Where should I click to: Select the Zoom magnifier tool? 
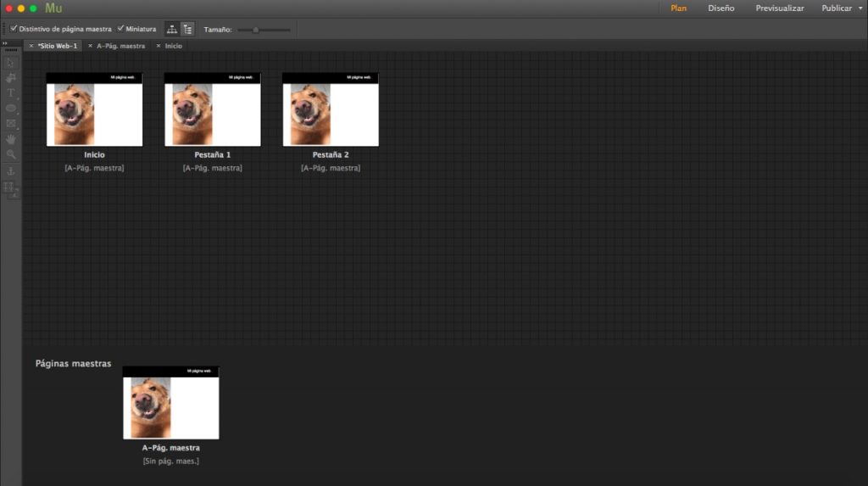(x=10, y=154)
